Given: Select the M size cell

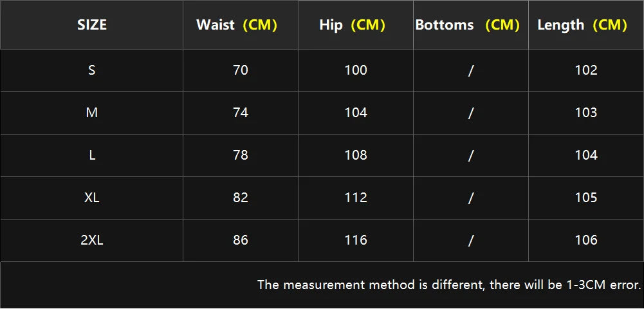Looking at the screenshot, I should click(92, 113).
